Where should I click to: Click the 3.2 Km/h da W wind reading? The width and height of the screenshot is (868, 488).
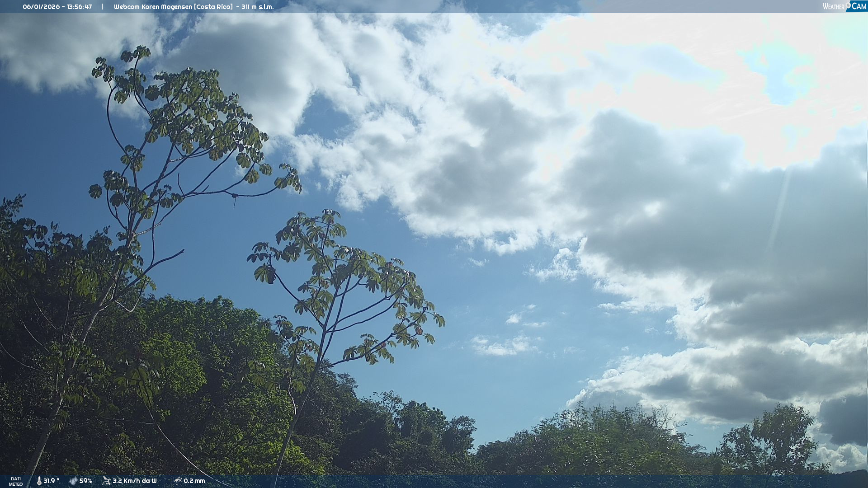click(x=134, y=481)
